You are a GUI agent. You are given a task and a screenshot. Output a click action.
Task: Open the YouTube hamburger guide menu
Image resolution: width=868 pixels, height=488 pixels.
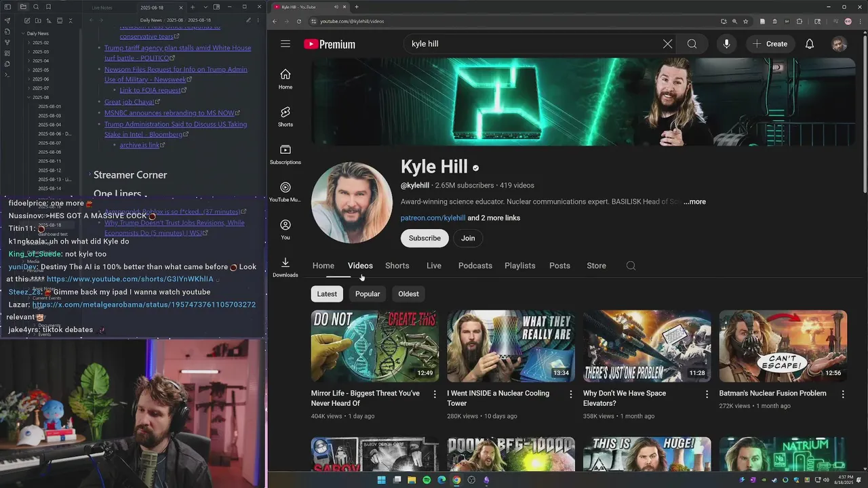285,44
